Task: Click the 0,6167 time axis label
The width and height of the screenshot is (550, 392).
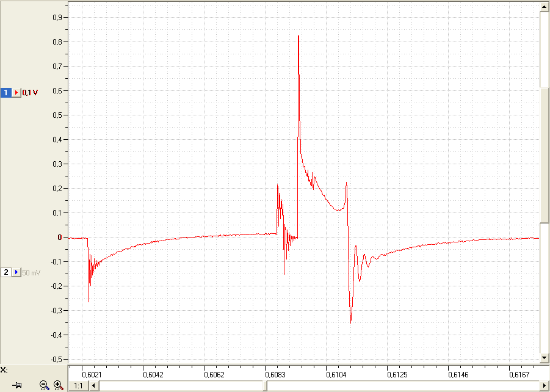Action: 519,375
